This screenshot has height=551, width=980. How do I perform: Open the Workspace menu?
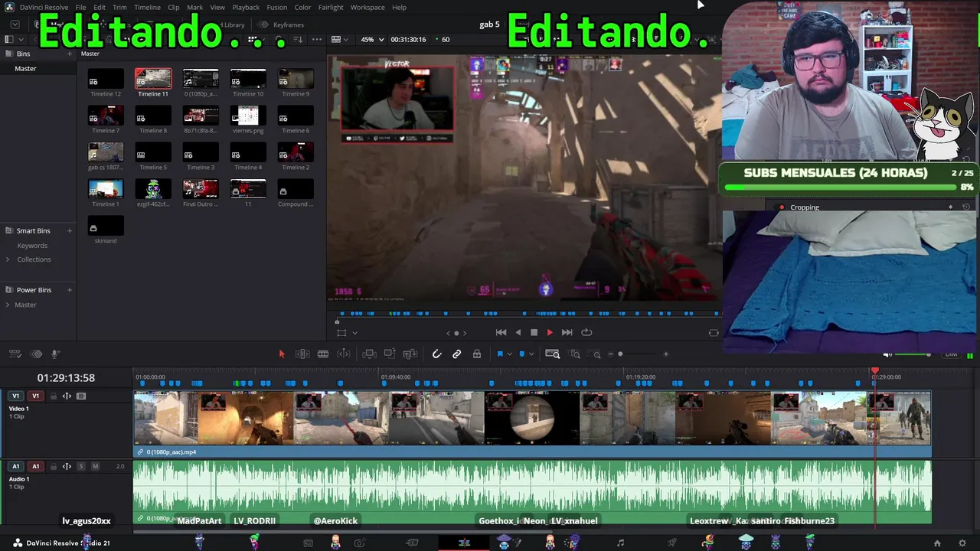pyautogui.click(x=367, y=8)
